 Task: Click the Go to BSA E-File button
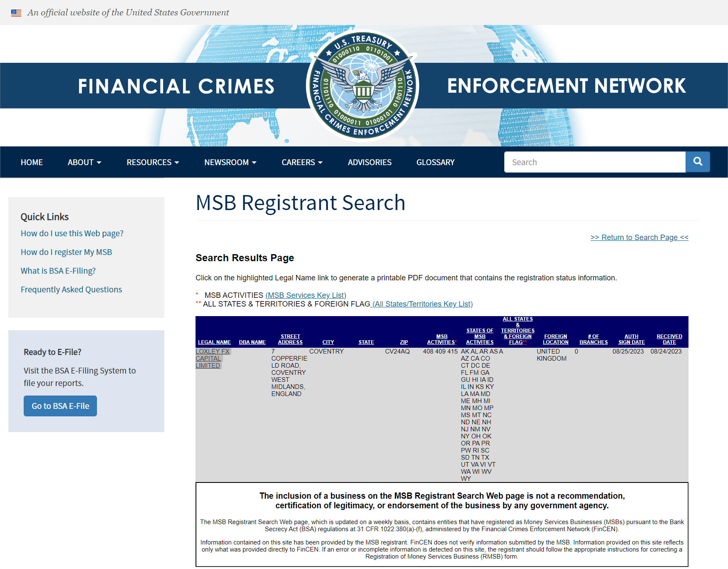coord(60,406)
